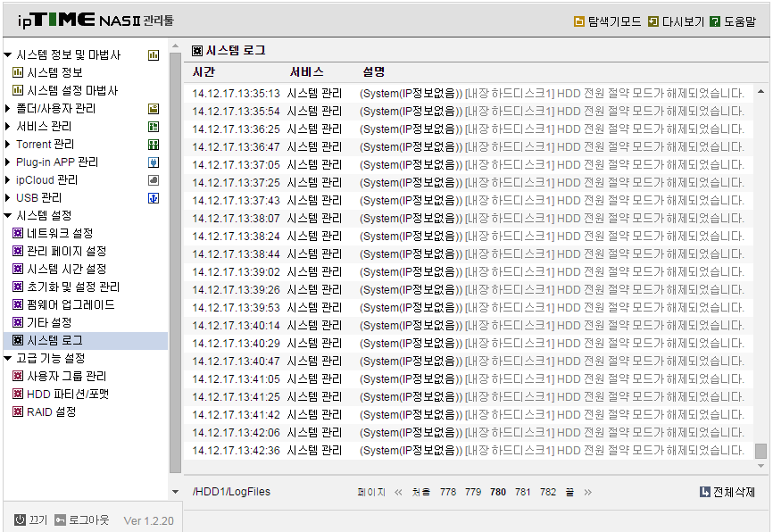The height and width of the screenshot is (532, 773).
Task: Jump to first page via 처음
Action: [421, 492]
